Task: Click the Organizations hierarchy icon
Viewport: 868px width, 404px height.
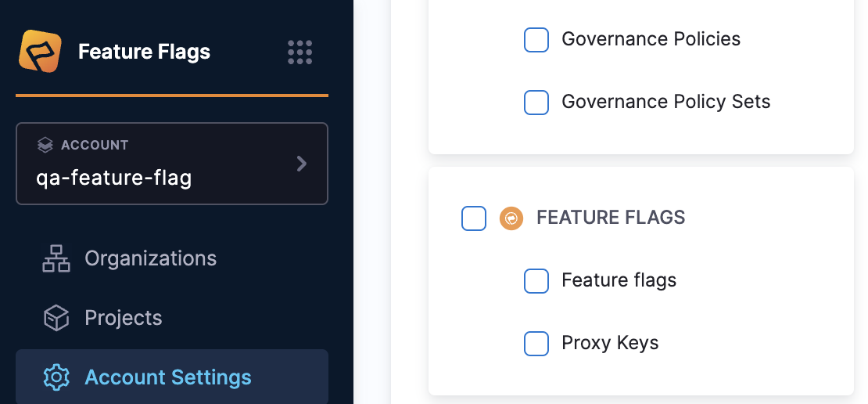Action: (56, 258)
